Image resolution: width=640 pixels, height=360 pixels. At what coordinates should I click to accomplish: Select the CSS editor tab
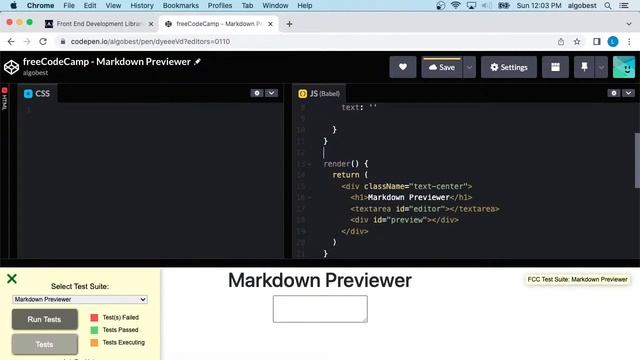(x=37, y=93)
